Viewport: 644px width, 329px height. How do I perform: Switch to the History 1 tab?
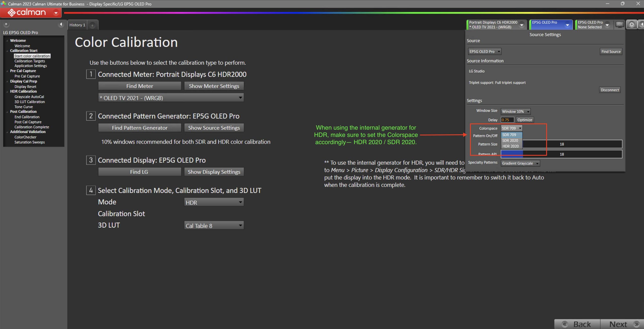coord(77,25)
